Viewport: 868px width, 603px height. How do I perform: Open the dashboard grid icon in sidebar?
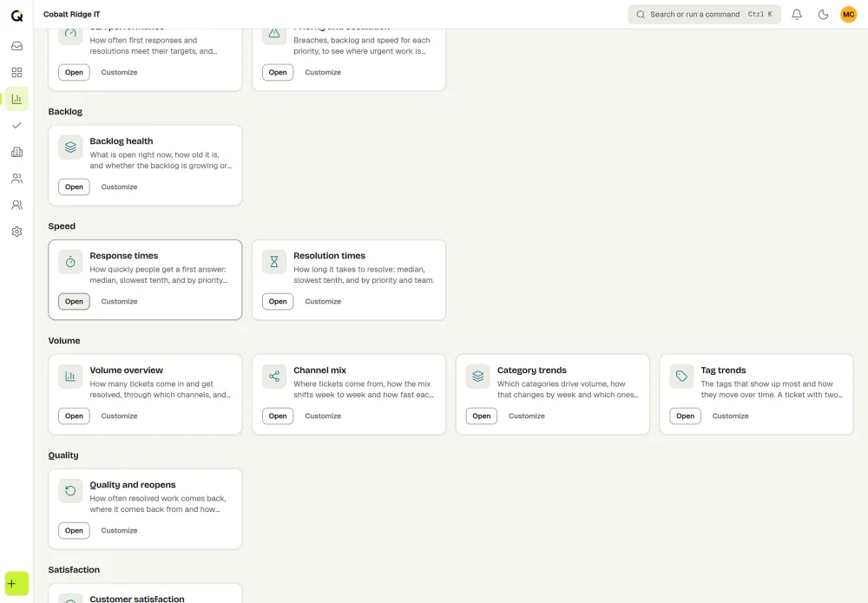(x=17, y=73)
